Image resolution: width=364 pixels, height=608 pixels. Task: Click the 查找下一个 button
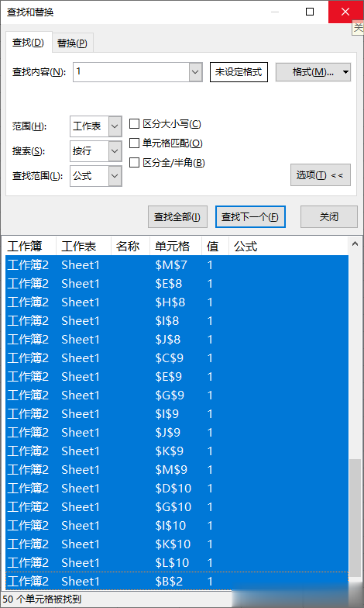[x=250, y=217]
